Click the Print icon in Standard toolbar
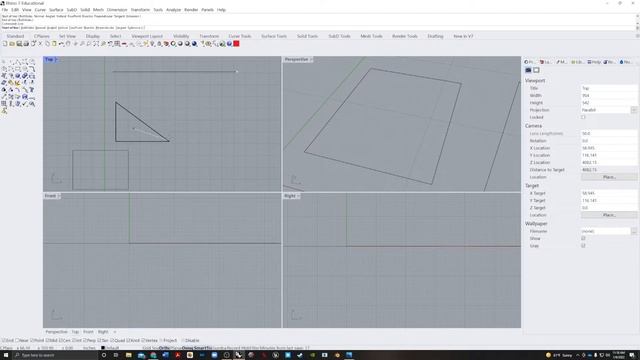Image resolution: width=640 pixels, height=360 pixels. point(26,44)
